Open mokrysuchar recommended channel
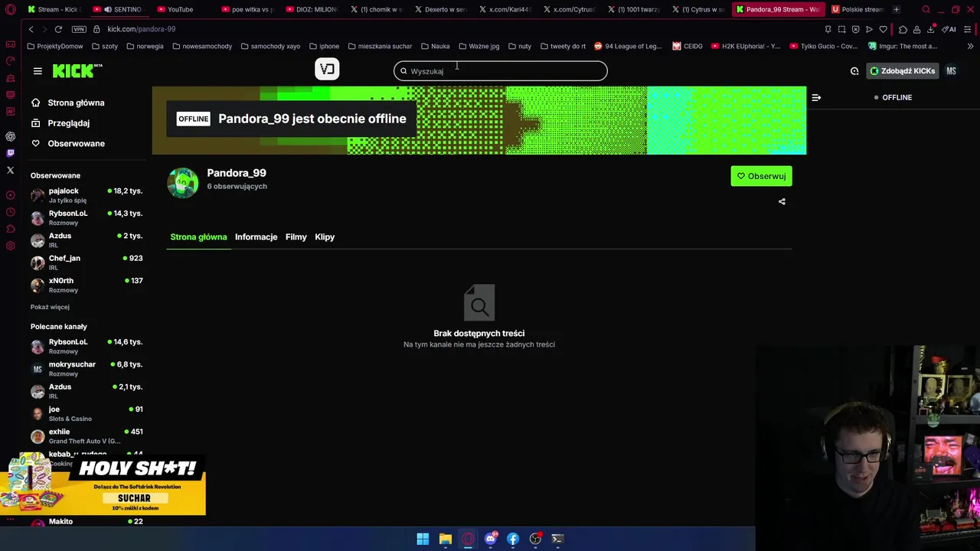The image size is (980, 551). tap(87, 369)
